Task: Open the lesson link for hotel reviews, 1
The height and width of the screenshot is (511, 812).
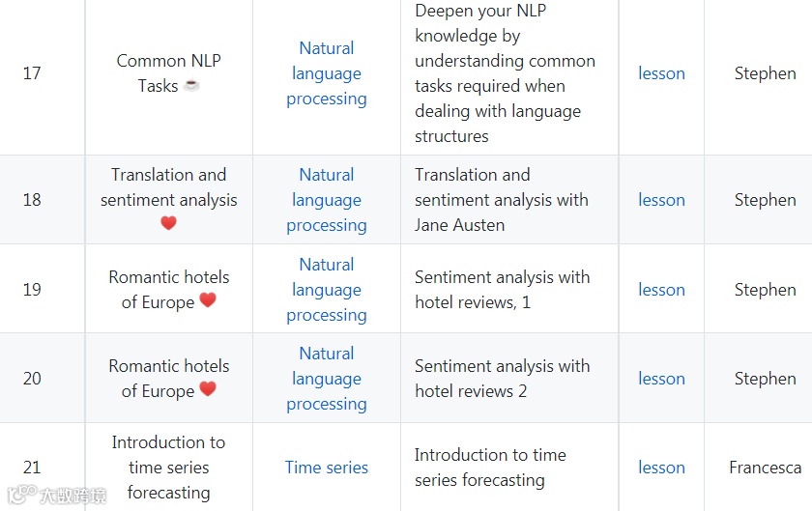Action: tap(661, 290)
